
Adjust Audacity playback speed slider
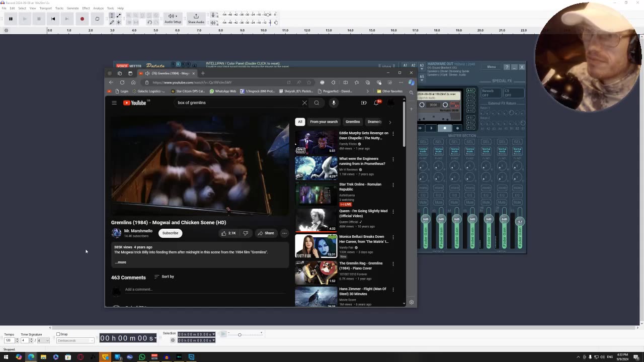pos(239,334)
